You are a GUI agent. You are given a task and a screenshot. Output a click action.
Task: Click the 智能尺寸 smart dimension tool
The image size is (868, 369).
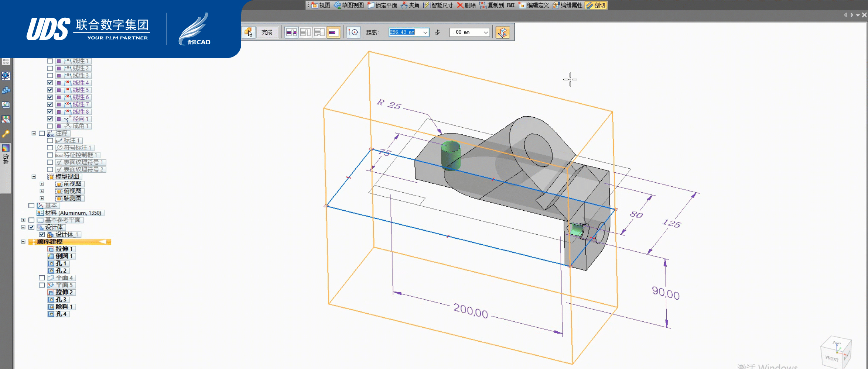coord(438,5)
